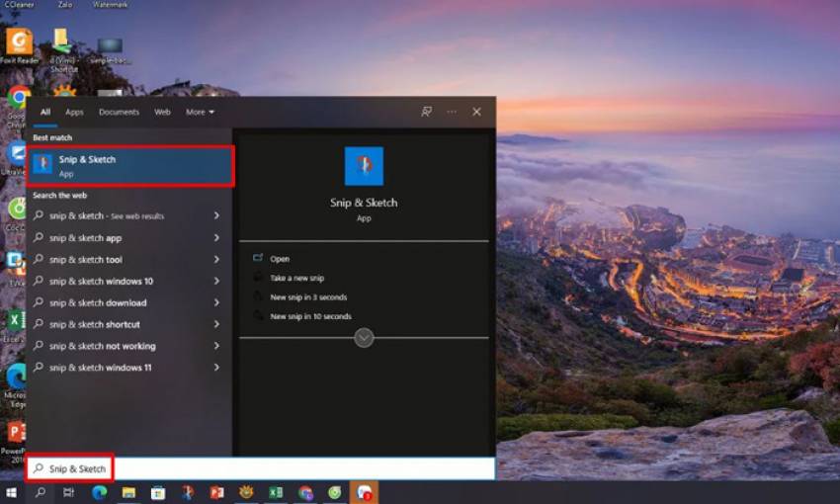Expand arrow beside 'snip & sketch shortcut'
This screenshot has width=840, height=504.
(x=216, y=324)
